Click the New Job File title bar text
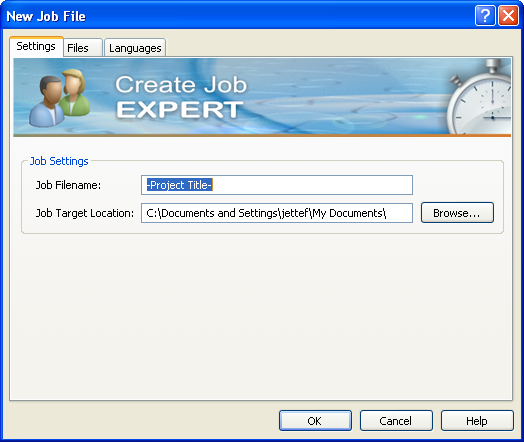The image size is (524, 442). point(46,16)
